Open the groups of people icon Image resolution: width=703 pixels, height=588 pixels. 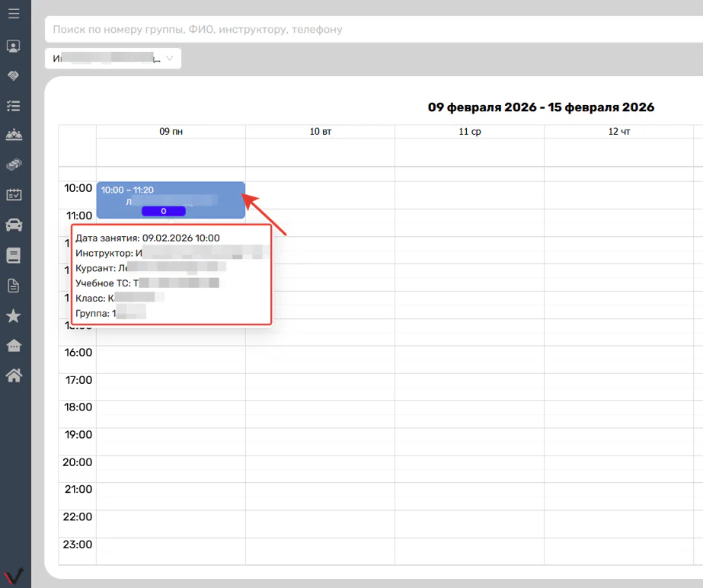click(14, 135)
